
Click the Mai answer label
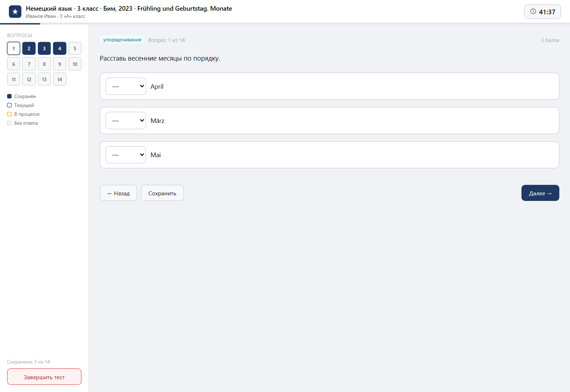[156, 155]
